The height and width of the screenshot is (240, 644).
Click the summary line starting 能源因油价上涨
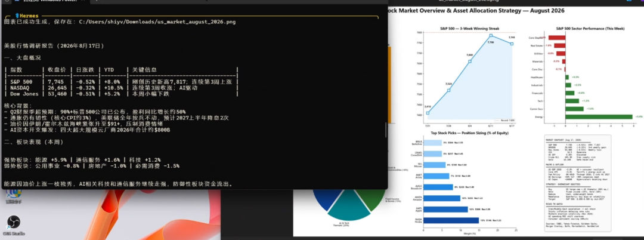pyautogui.click(x=118, y=184)
